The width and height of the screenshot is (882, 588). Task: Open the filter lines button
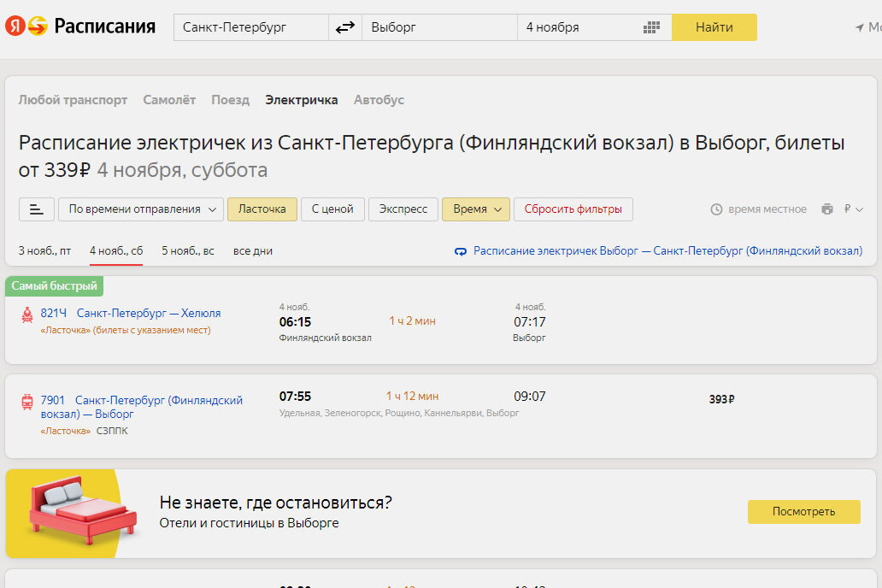click(x=37, y=209)
